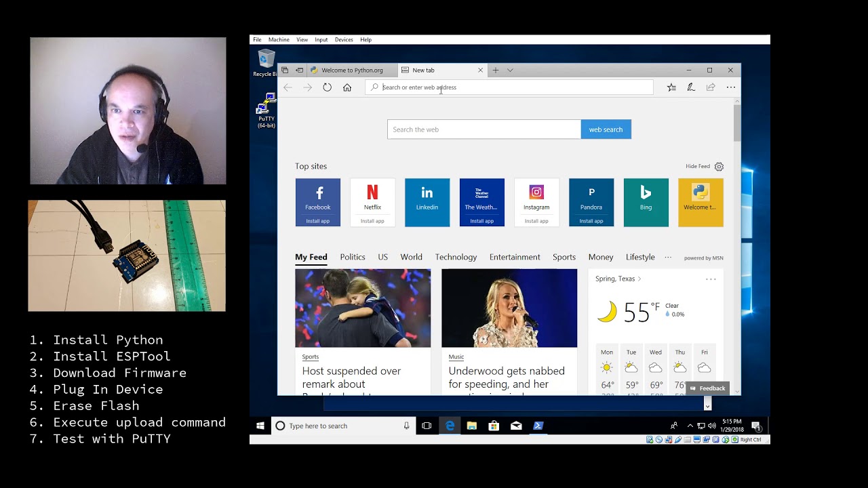Viewport: 868px width, 488px height.
Task: Open the VirtualBox Input menu
Action: pos(321,40)
